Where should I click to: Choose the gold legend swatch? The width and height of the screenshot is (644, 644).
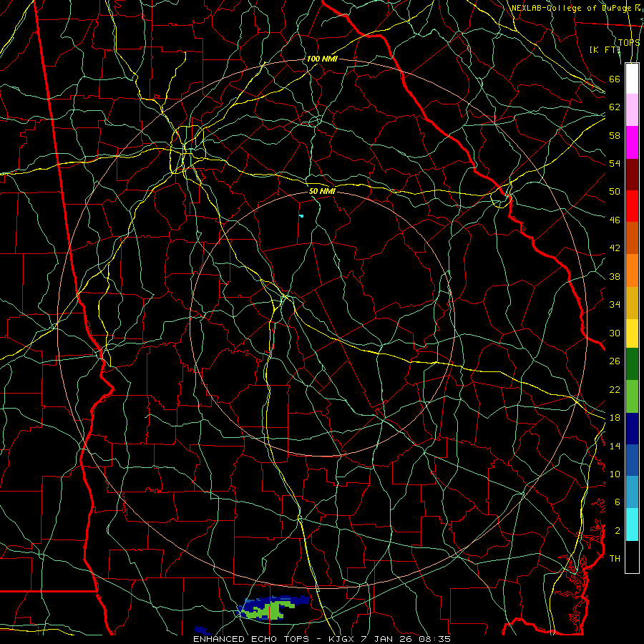point(632,303)
